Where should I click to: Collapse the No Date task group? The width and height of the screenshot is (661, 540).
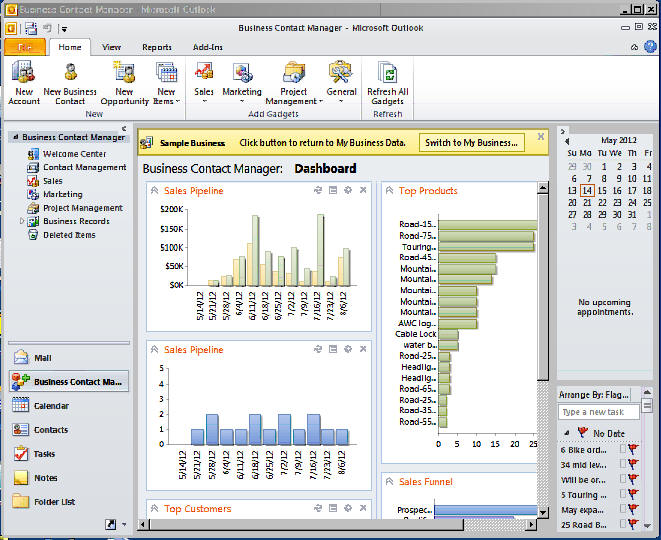coord(567,433)
